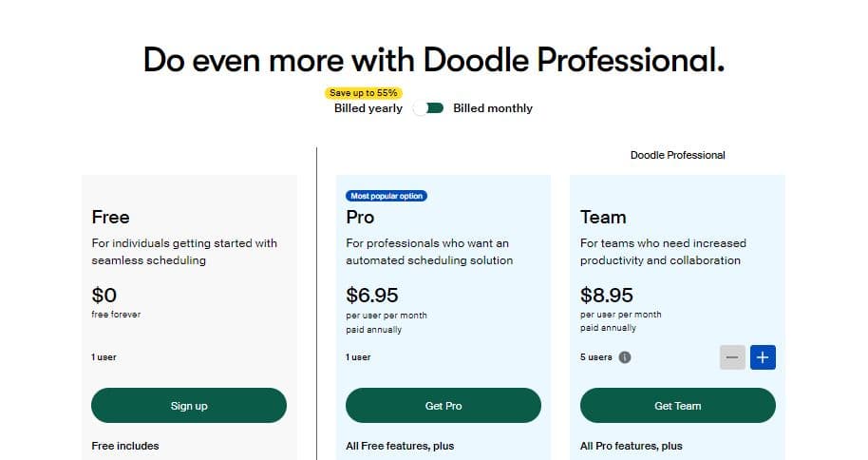Click the Free plan title
Screen dimensions: 868x460
click(x=111, y=218)
